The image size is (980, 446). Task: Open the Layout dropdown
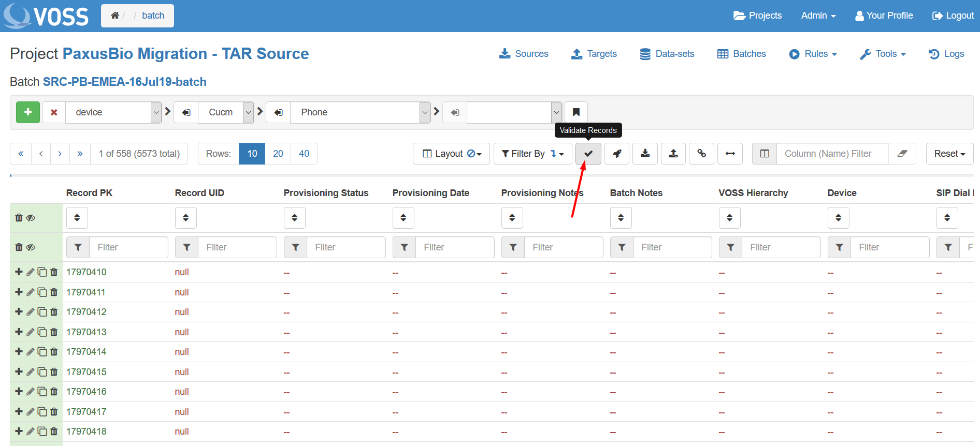451,154
